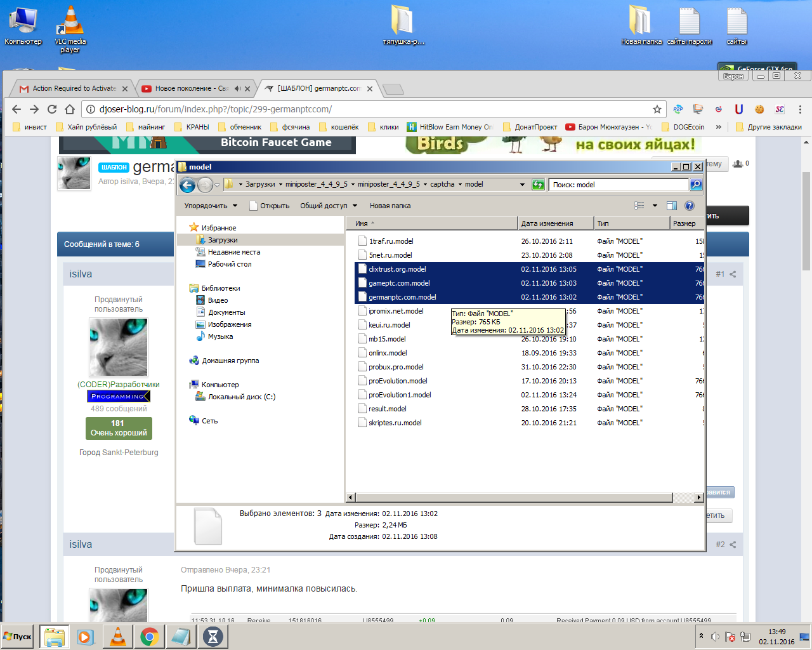Click Chrome's back arrow button
The image size is (812, 650).
point(16,109)
